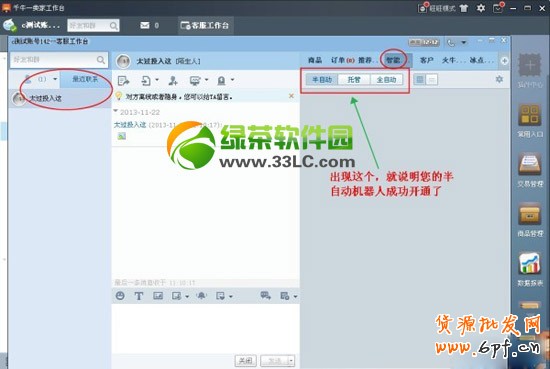The image size is (550, 369).
Task: Switch to list view in smart panel
Action: [432, 80]
